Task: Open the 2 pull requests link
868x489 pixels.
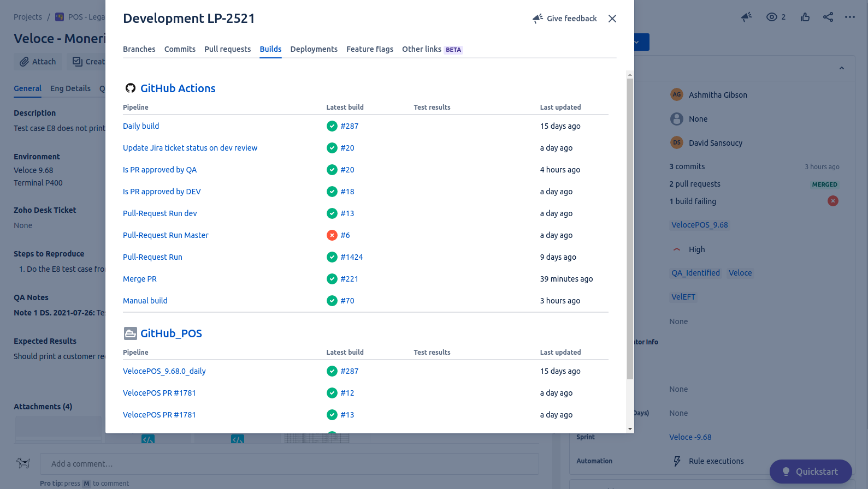Action: click(695, 184)
